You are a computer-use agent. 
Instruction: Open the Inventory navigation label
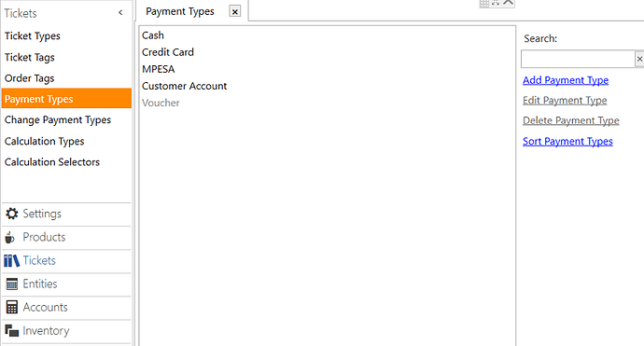pos(46,331)
